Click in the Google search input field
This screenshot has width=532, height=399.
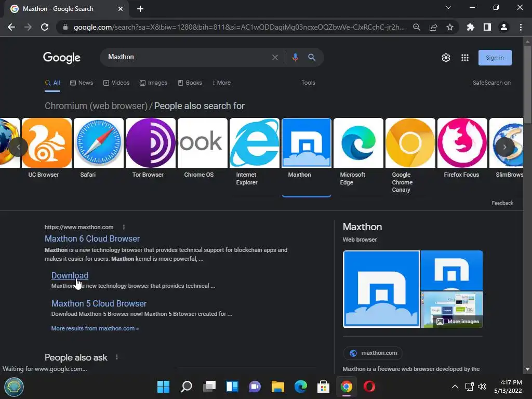(188, 57)
